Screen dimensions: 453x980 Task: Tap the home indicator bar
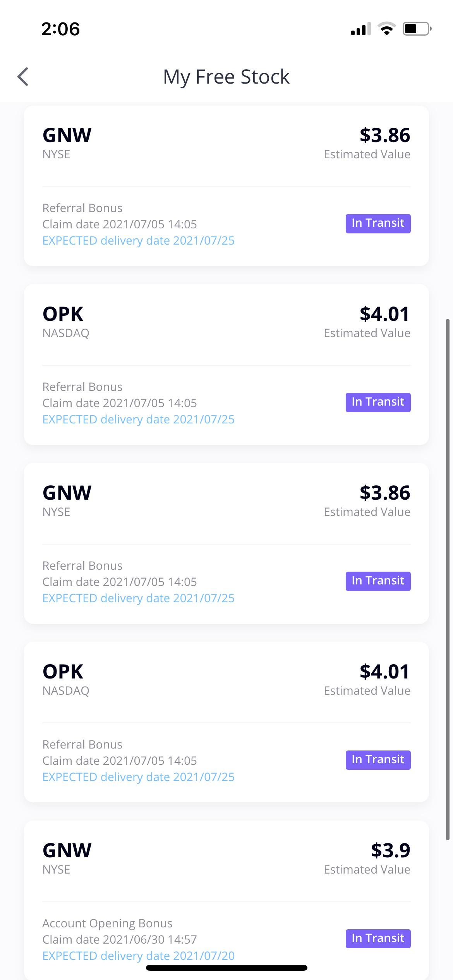226,968
